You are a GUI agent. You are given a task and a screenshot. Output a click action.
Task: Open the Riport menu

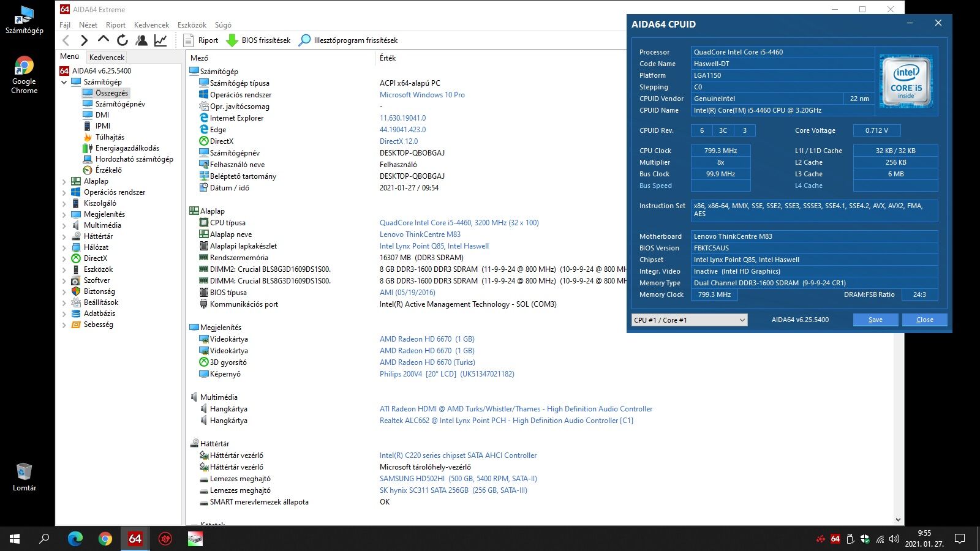[x=116, y=25]
